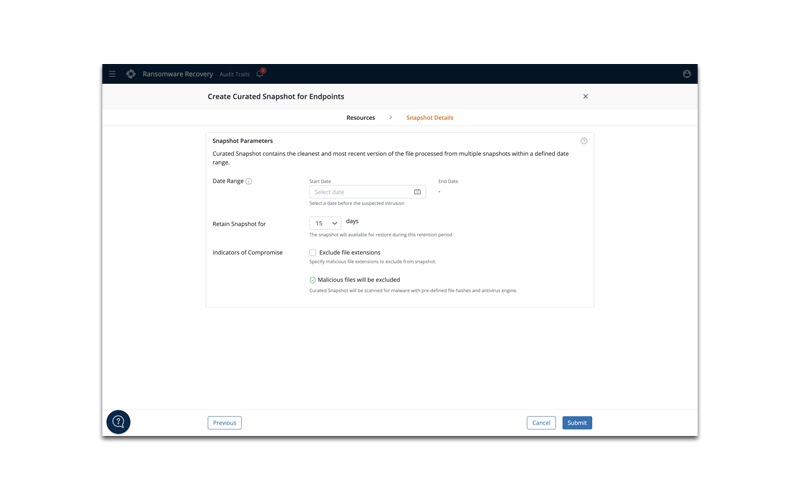Viewport: 800px width, 500px height.
Task: Show the Date Range info tooltip
Action: coord(249,182)
